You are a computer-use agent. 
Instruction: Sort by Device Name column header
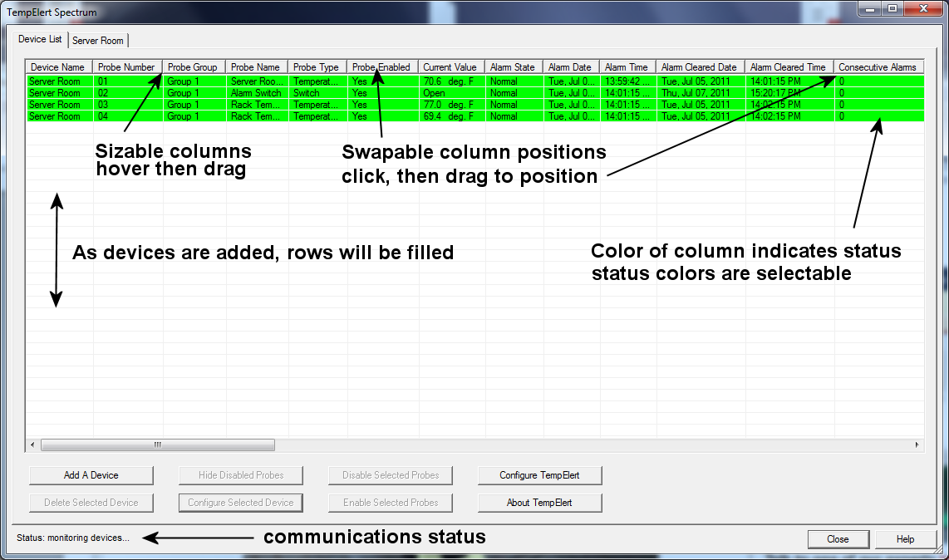pyautogui.click(x=59, y=67)
